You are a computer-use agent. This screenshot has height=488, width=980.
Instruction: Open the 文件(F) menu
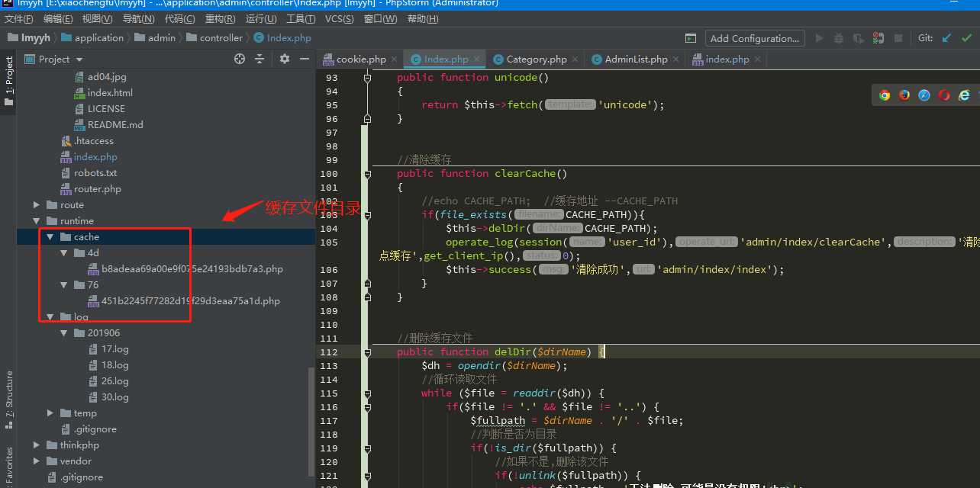click(19, 18)
